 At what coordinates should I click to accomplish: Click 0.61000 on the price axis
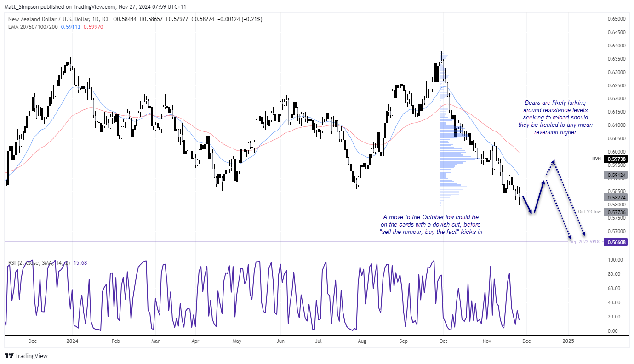[616, 125]
